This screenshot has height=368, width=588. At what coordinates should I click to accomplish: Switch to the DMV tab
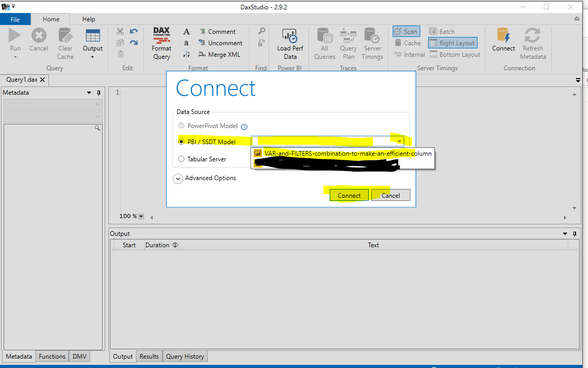(x=80, y=357)
